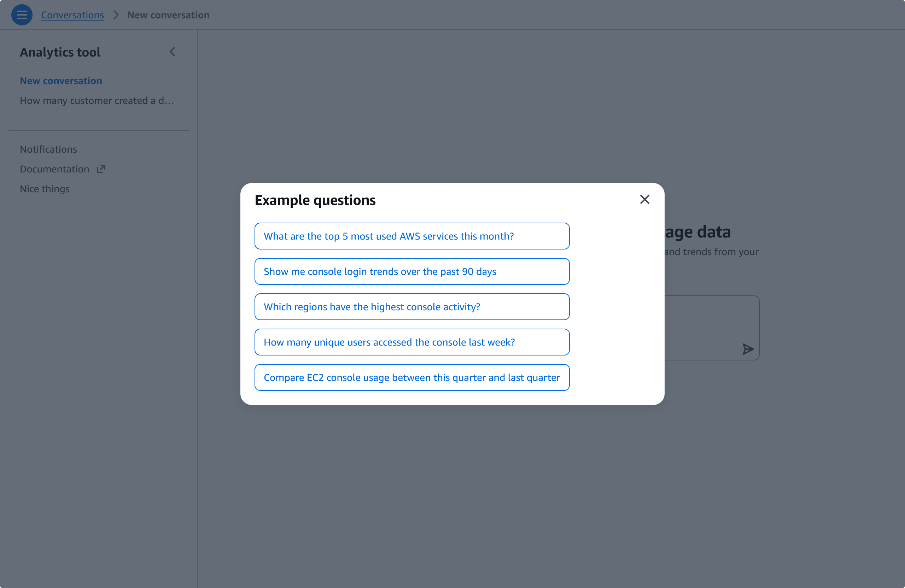Viewport: 905px width, 588px height.
Task: Click the Analytics tool heading
Action: [60, 52]
